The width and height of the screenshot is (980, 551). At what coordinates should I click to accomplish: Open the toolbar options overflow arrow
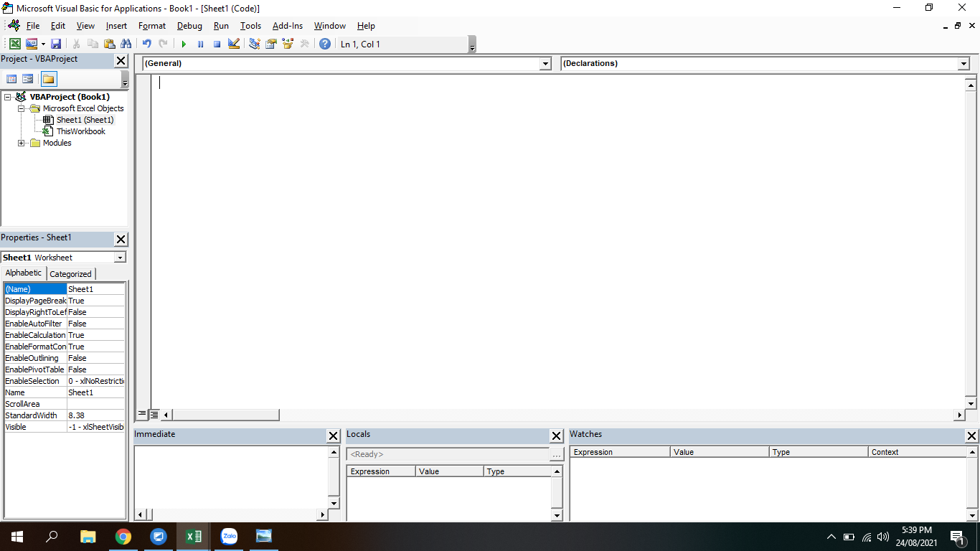click(x=472, y=44)
